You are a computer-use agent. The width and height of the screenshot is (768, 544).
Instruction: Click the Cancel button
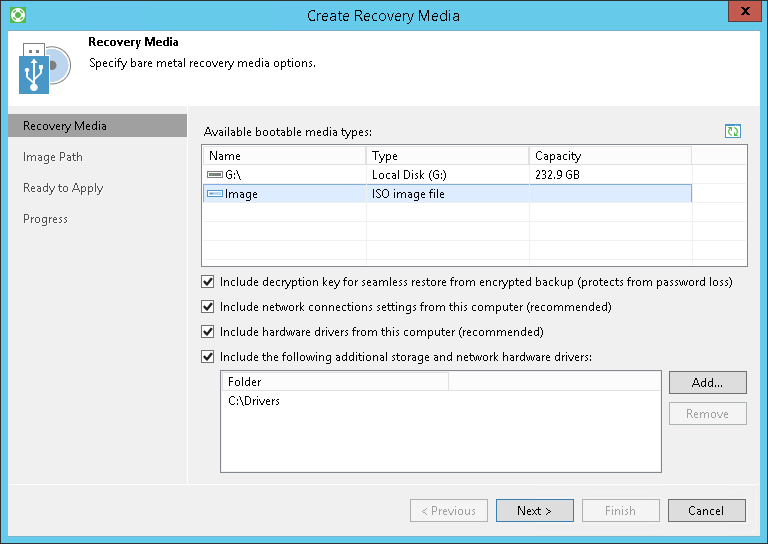click(706, 511)
